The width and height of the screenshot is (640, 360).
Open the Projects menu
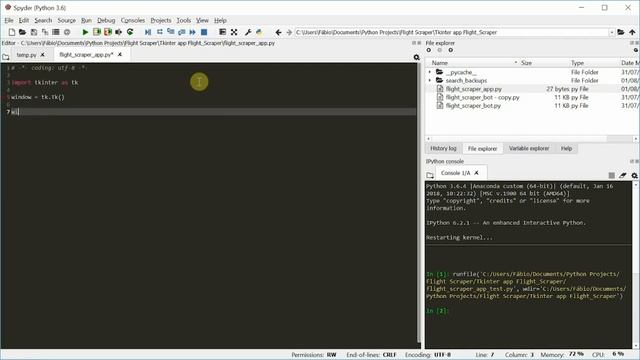point(161,20)
